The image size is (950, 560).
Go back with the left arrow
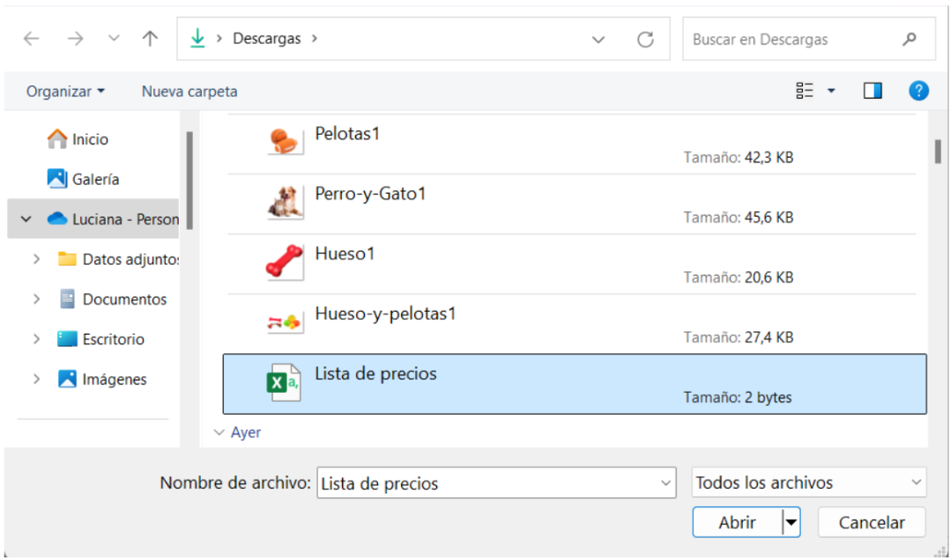point(31,39)
